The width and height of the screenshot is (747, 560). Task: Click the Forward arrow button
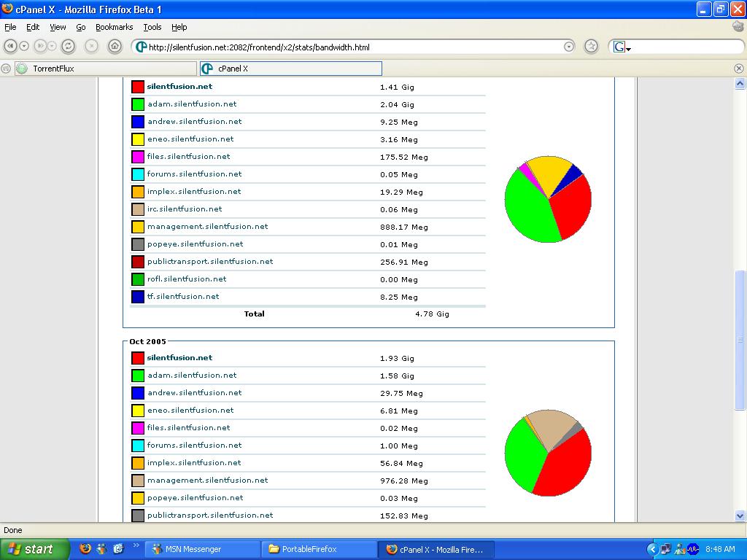tap(40, 46)
